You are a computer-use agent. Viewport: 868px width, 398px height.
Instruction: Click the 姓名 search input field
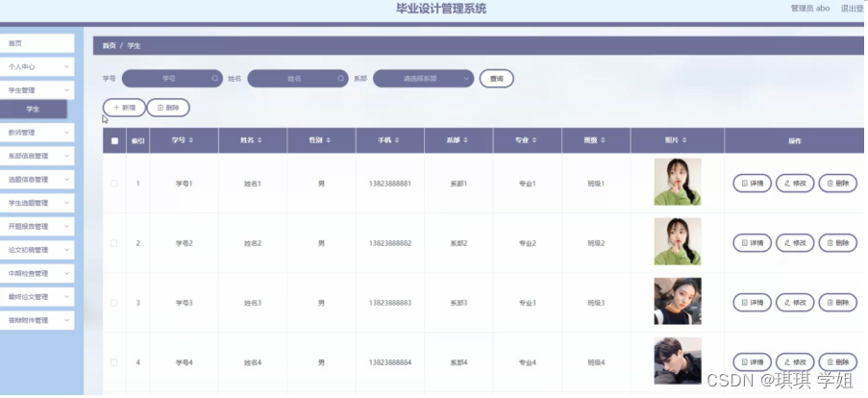(298, 79)
